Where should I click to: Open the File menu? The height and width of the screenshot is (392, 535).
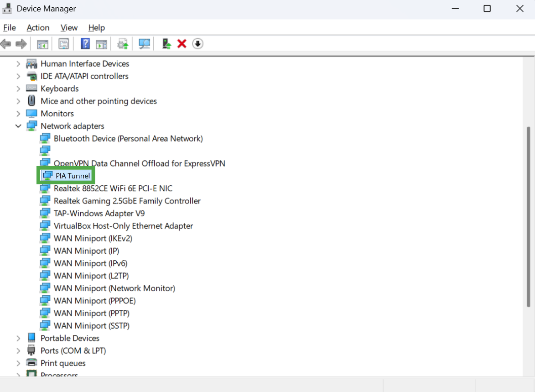10,28
